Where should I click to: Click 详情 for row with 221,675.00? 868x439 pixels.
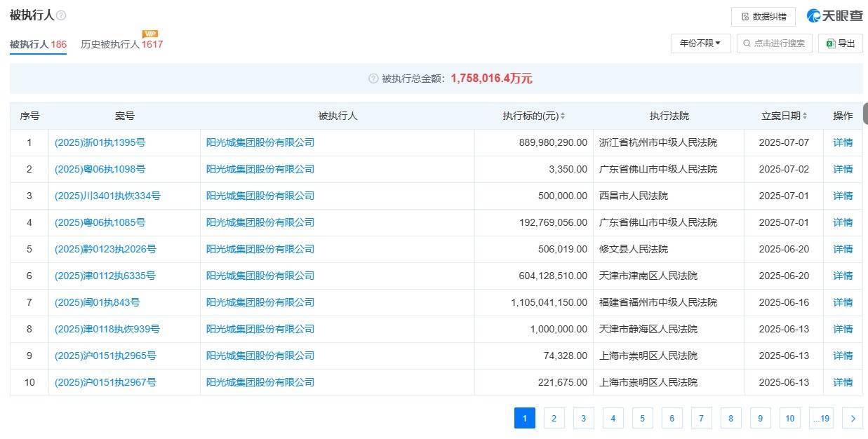[843, 382]
